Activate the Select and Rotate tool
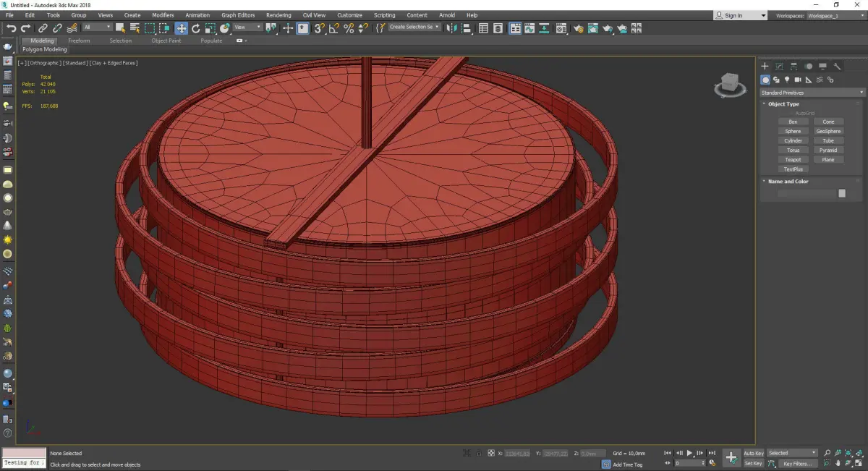The height and width of the screenshot is (471, 868). click(196, 28)
